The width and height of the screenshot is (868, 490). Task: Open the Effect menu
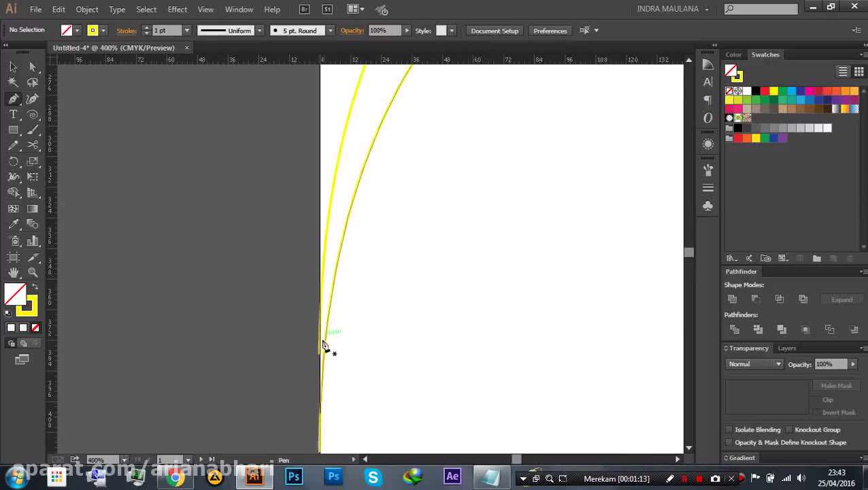tap(177, 10)
